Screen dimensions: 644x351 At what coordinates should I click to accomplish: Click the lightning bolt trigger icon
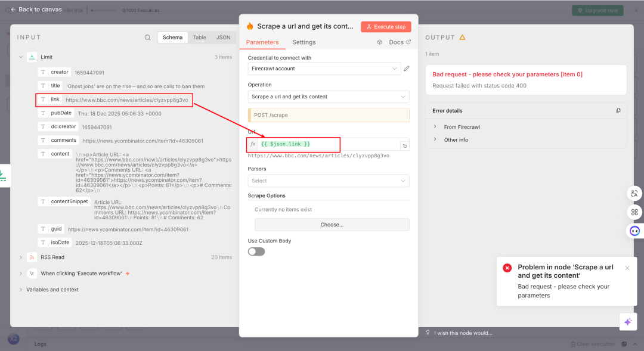pyautogui.click(x=128, y=274)
